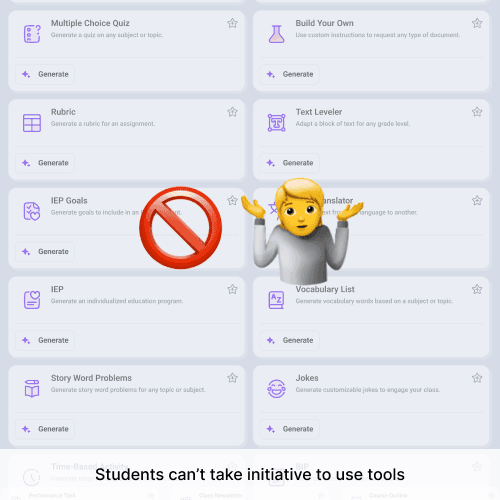
Task: Click 'Generate customizable jokes to engage your class.'
Action: point(368,390)
